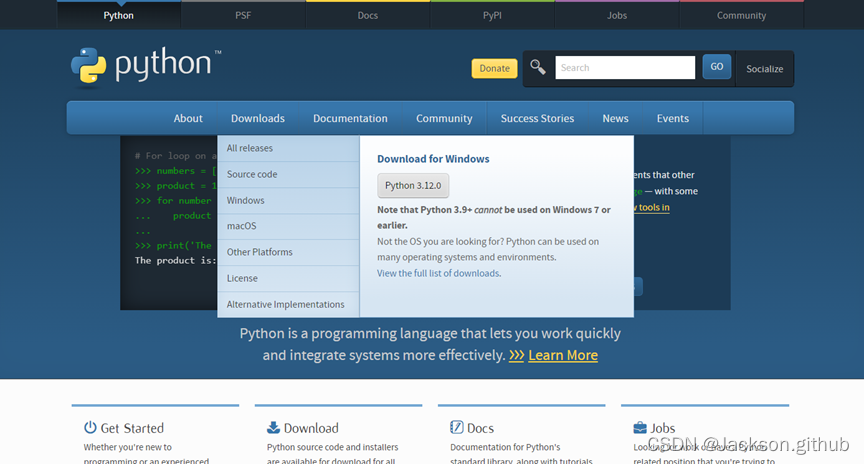Click the yellow Donate button
This screenshot has width=864, height=464.
[494, 68]
